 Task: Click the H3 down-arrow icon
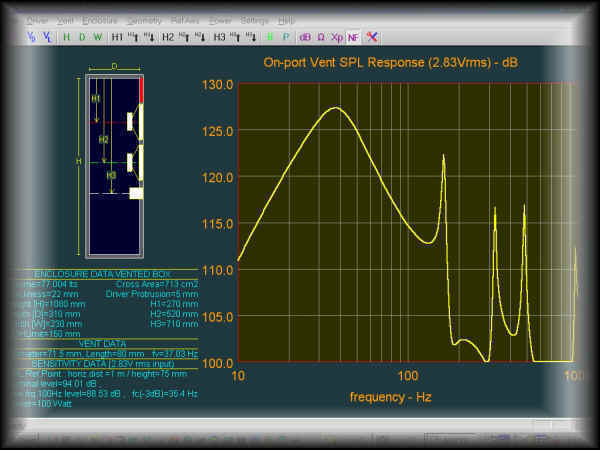pyautogui.click(x=251, y=37)
